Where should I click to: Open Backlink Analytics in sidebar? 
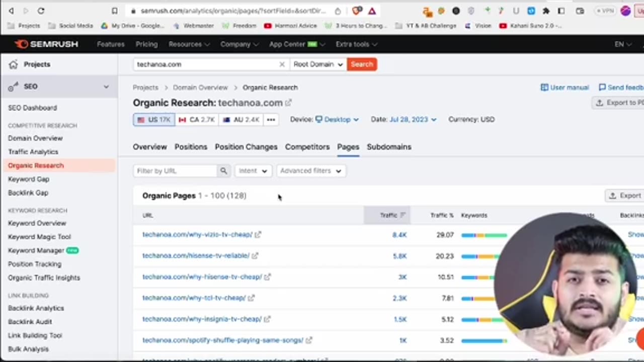pyautogui.click(x=36, y=308)
